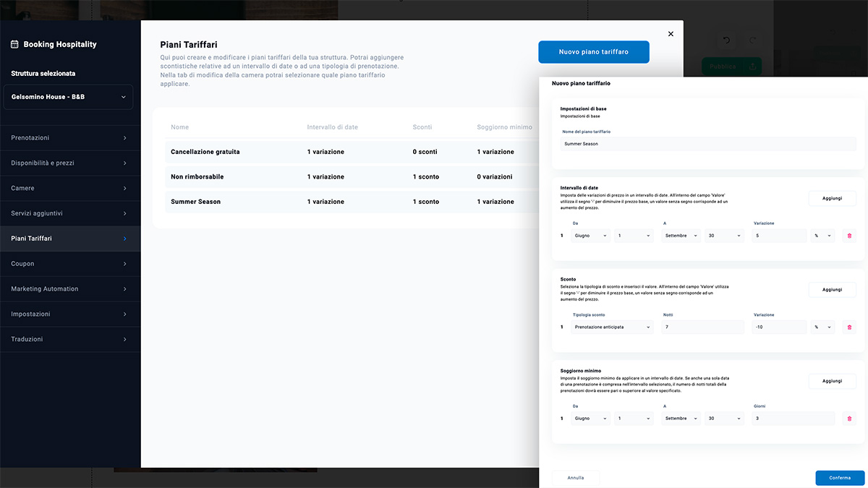Click the Nuovo piano tariffaro button
868x488 pixels.
click(x=593, y=52)
